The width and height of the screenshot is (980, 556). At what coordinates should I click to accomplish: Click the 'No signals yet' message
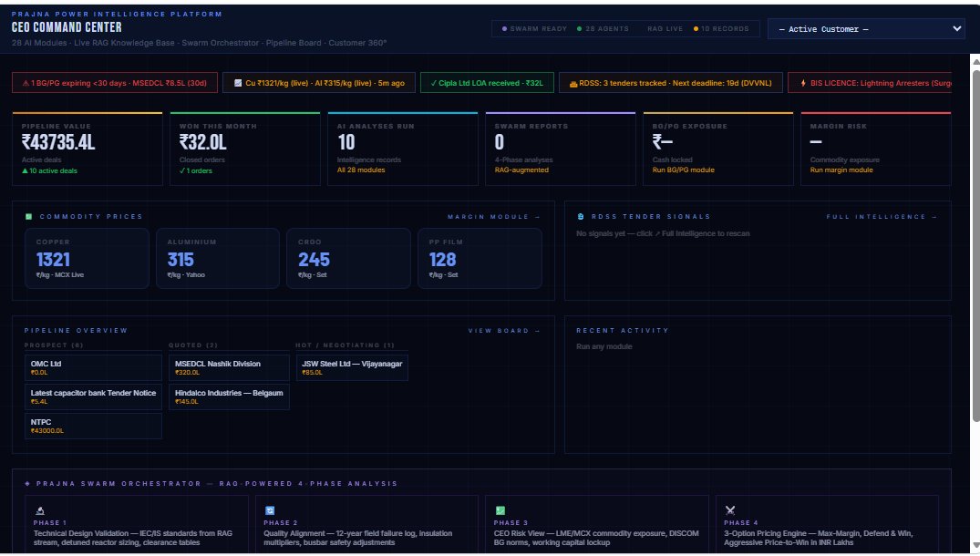(663, 233)
